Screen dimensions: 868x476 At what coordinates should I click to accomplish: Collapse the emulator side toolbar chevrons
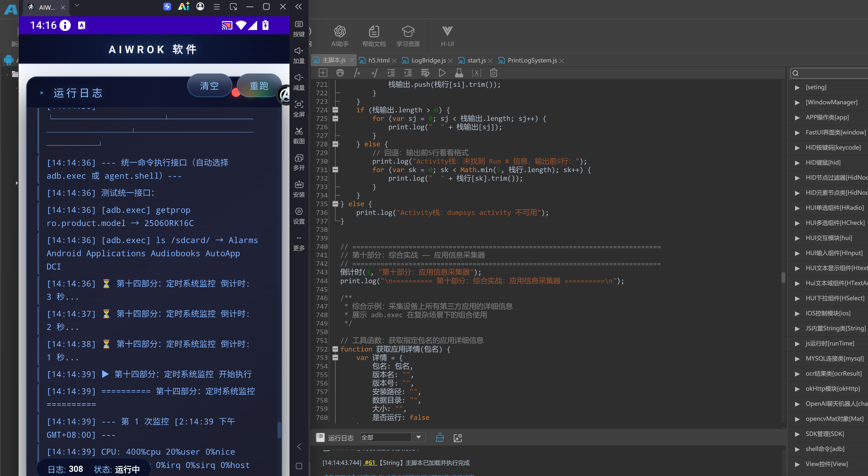coord(298,6)
